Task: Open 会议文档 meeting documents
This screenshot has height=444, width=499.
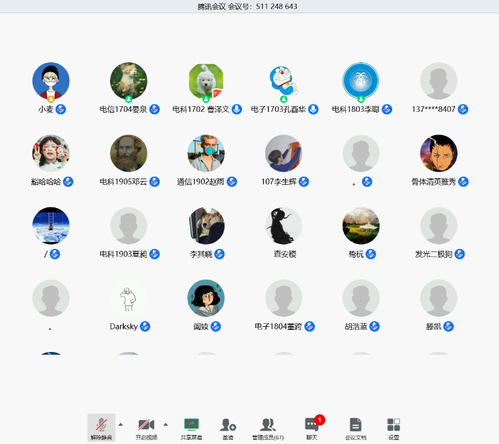Action: (356, 429)
